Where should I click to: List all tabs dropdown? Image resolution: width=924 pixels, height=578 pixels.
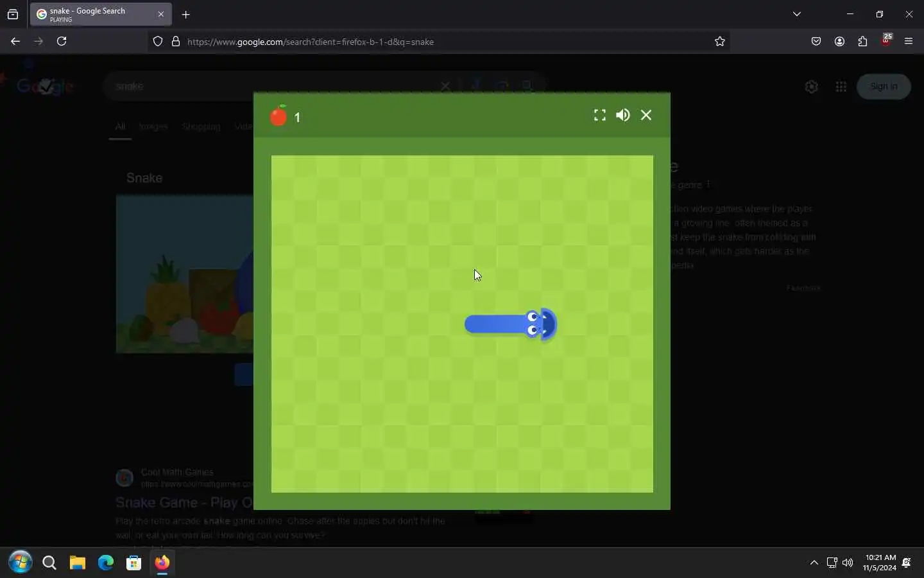[797, 14]
